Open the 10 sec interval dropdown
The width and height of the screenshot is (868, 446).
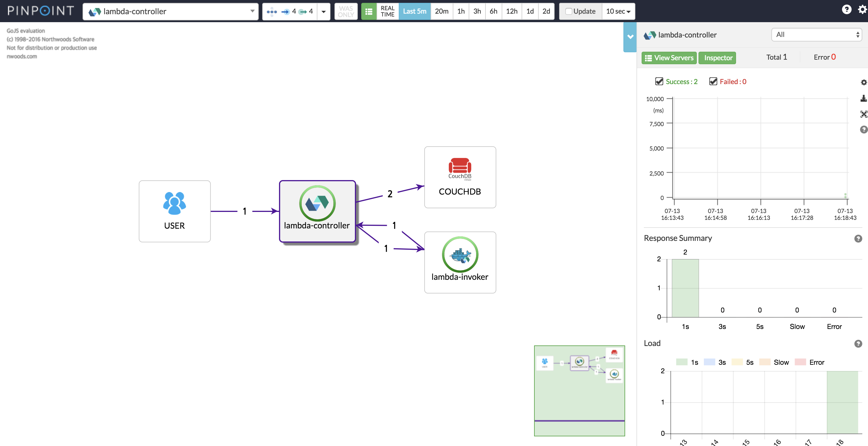(618, 11)
